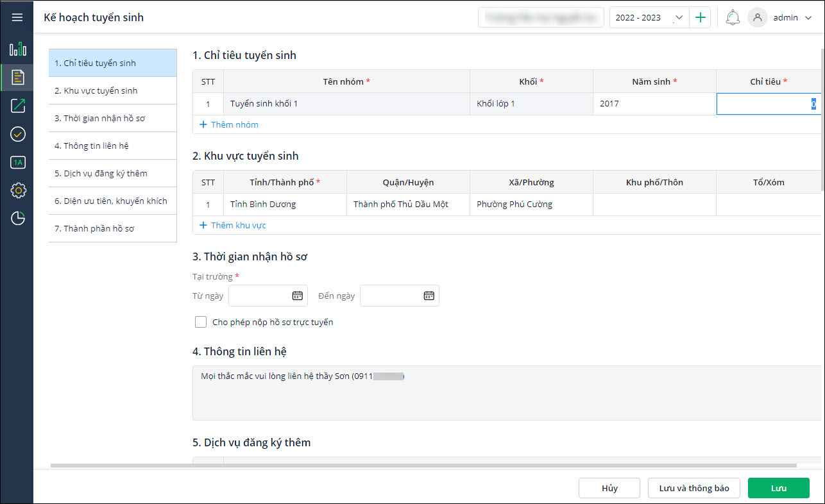The image size is (825, 504).
Task: Open the Từ ngày calendar picker
Action: tap(298, 296)
